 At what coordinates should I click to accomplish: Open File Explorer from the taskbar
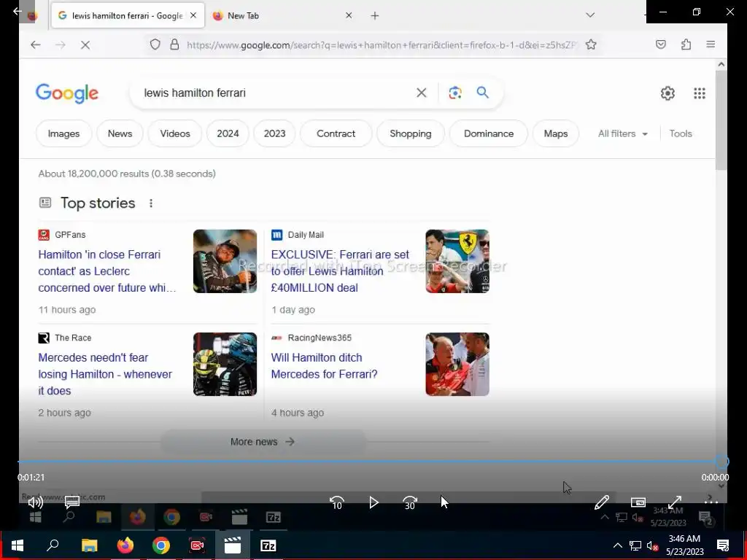click(x=89, y=545)
